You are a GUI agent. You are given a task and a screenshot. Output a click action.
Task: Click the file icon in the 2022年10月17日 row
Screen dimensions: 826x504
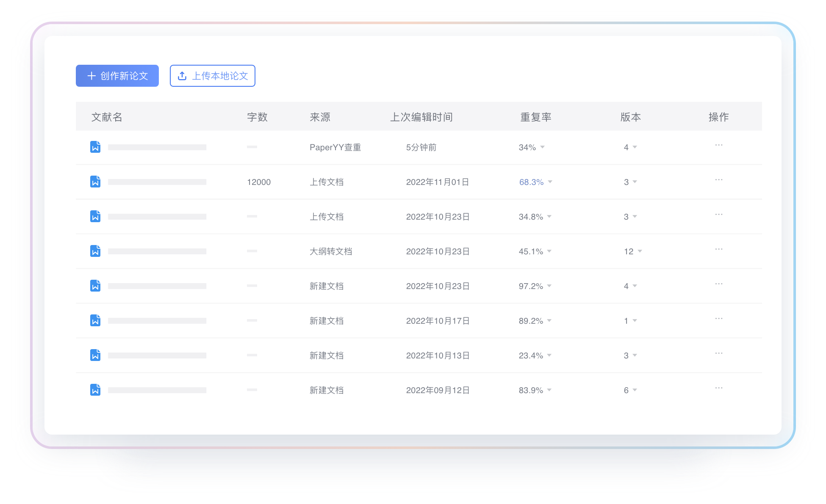95,320
